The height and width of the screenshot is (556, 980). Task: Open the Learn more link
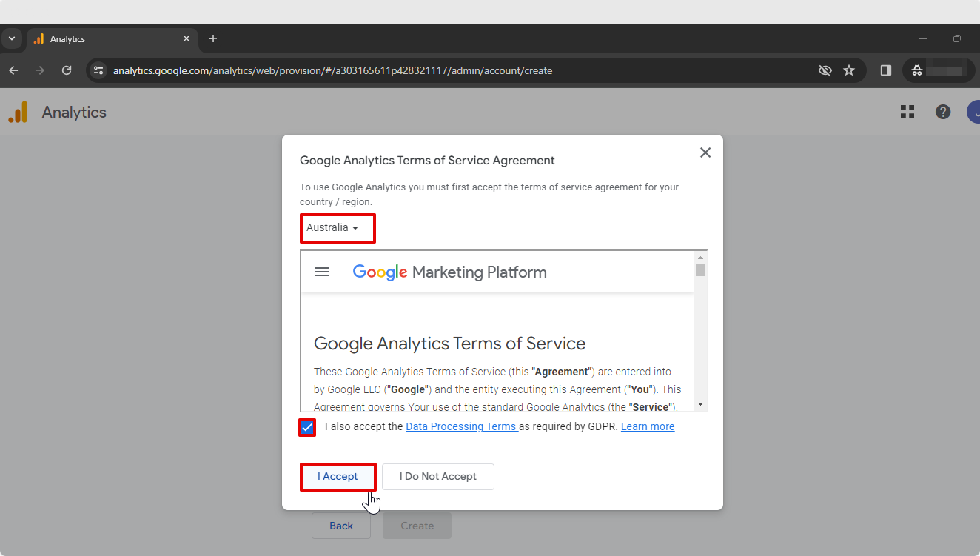[648, 426]
